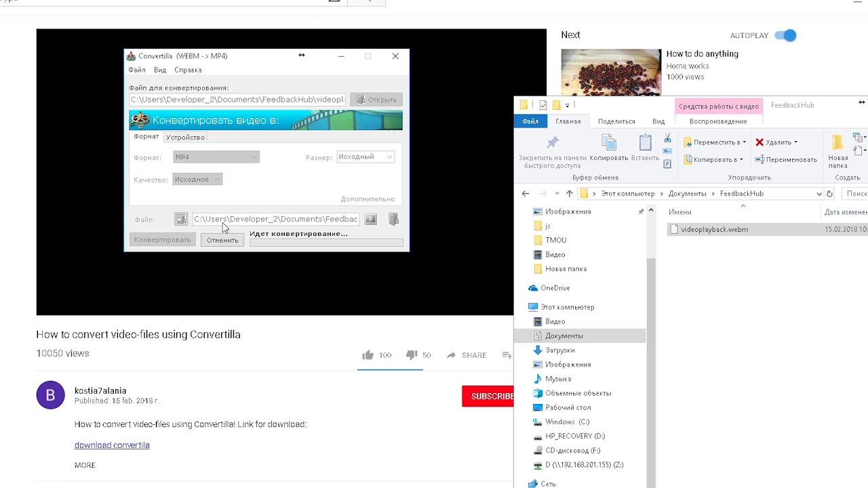Viewport: 868px width, 488px height.
Task: Click the Отменить cancel button
Action: tap(222, 240)
